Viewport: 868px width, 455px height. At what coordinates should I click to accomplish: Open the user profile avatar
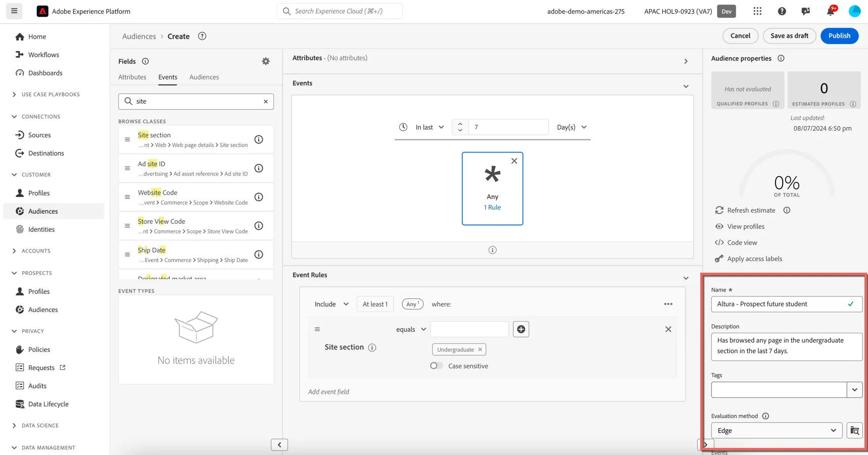coord(854,11)
